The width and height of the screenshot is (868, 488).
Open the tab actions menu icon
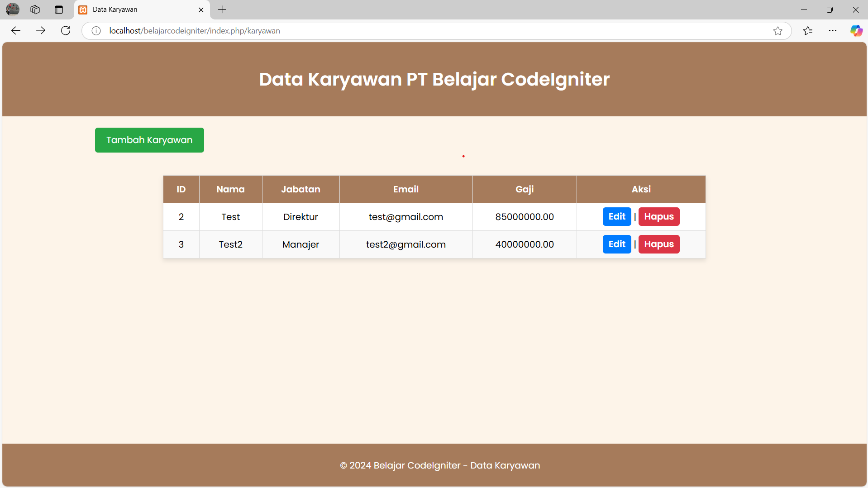point(59,10)
